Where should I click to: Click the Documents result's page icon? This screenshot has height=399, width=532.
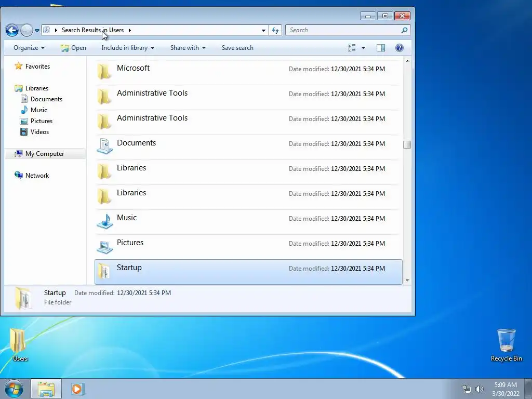(105, 146)
